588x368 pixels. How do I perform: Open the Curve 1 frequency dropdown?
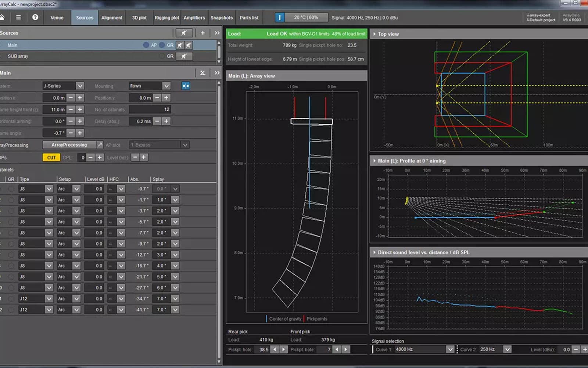coord(450,349)
